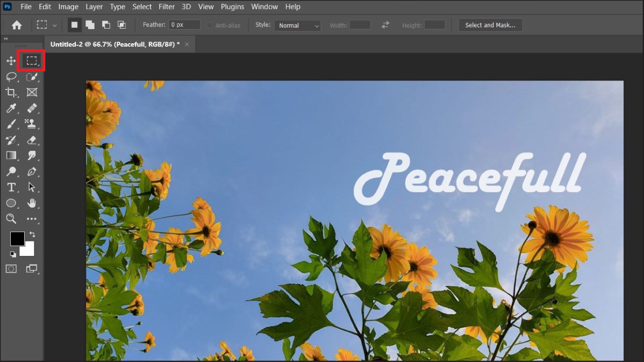Open the Layer menu
644x362 pixels.
(94, 7)
